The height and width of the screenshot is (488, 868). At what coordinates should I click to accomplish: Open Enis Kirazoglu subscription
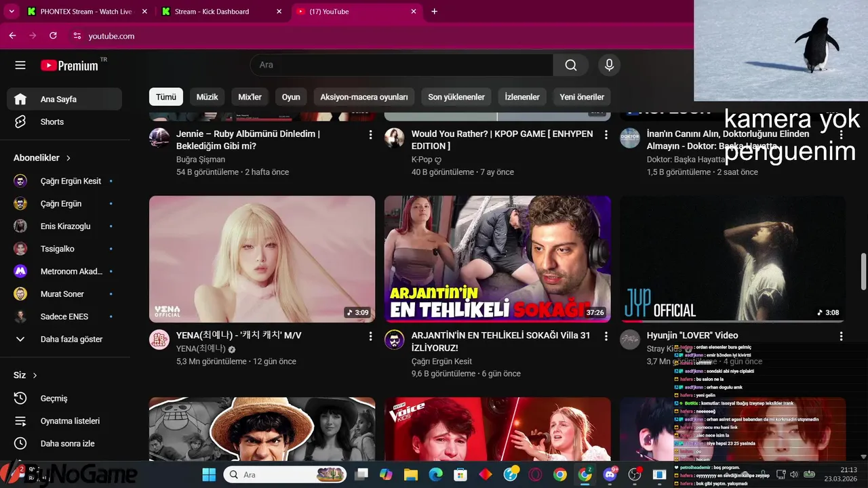coord(64,226)
